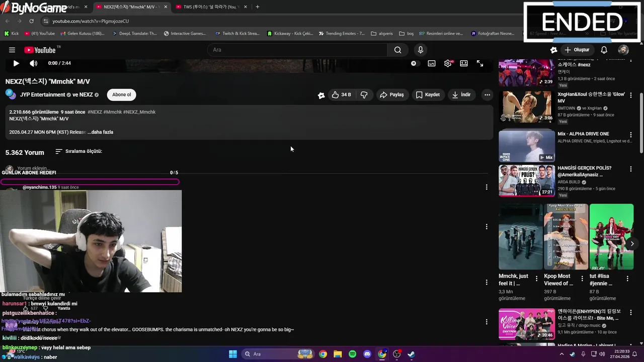Open Discord from the taskbar
The height and width of the screenshot is (362, 644).
coord(367,354)
